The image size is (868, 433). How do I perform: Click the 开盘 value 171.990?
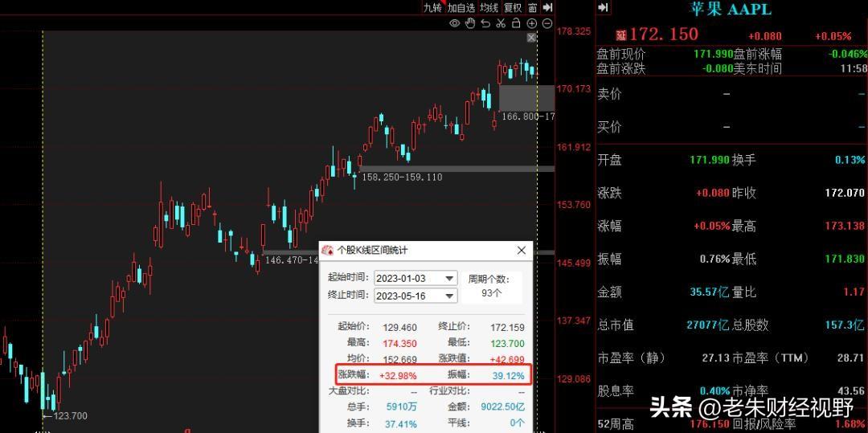[x=709, y=160]
